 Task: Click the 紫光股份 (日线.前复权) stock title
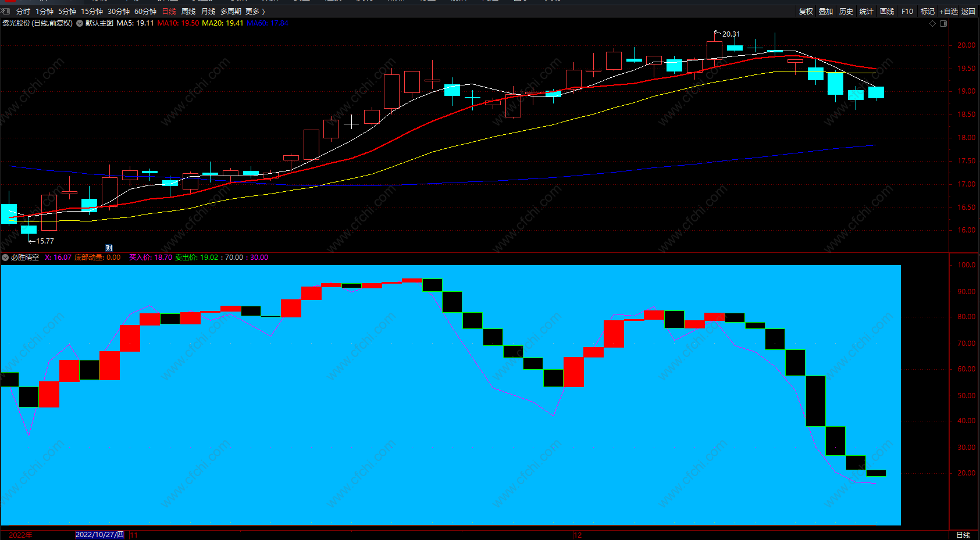click(x=37, y=23)
